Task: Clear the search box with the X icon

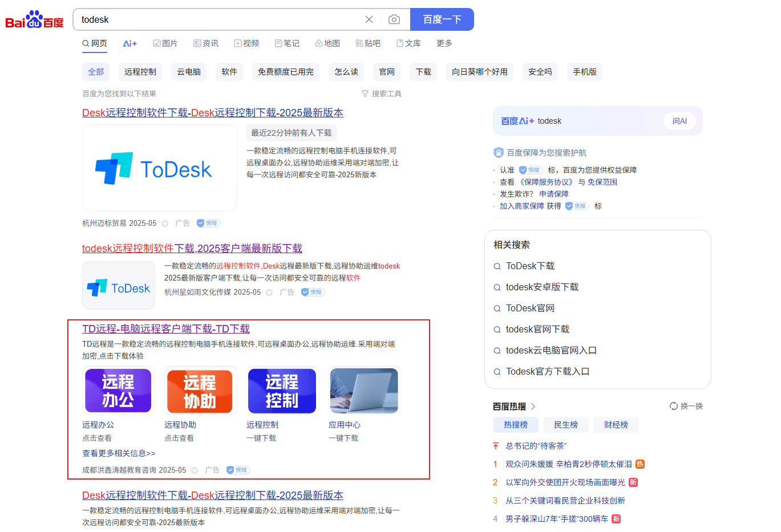Action: [x=369, y=19]
